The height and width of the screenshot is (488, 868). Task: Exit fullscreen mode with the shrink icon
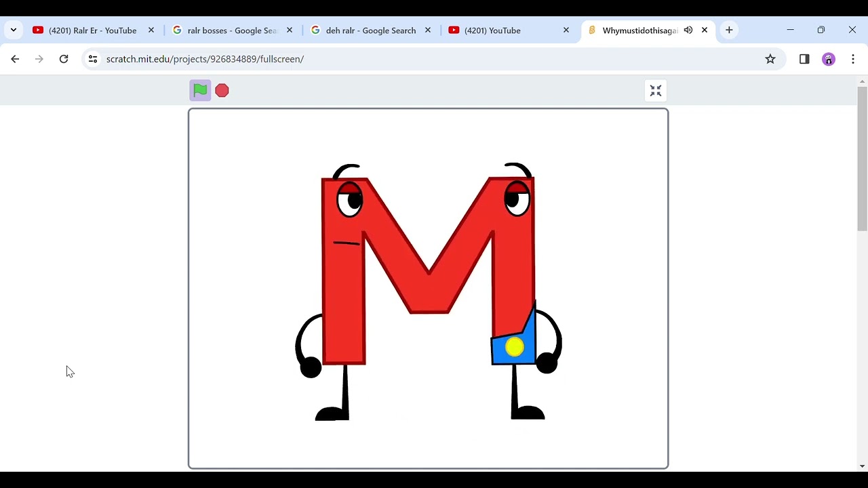(656, 91)
